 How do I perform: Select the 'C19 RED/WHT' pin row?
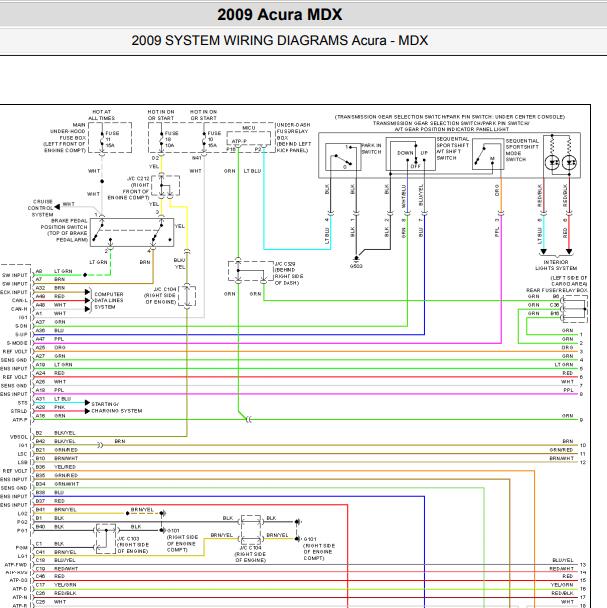coord(57,568)
